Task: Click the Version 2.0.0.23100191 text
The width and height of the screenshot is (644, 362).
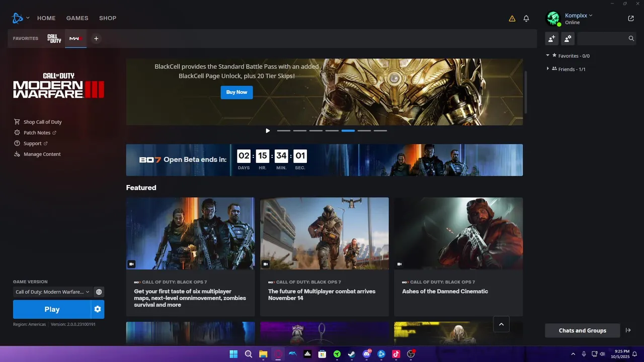Action: [x=73, y=324]
